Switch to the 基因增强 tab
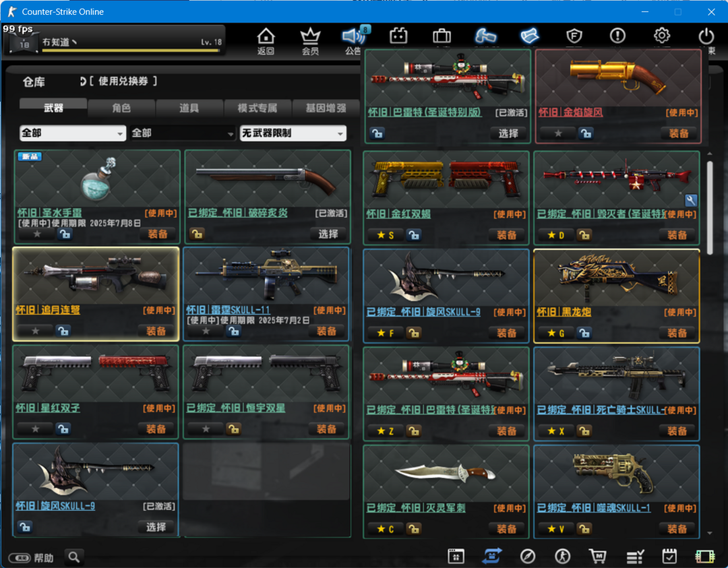The width and height of the screenshot is (728, 568). [x=326, y=108]
